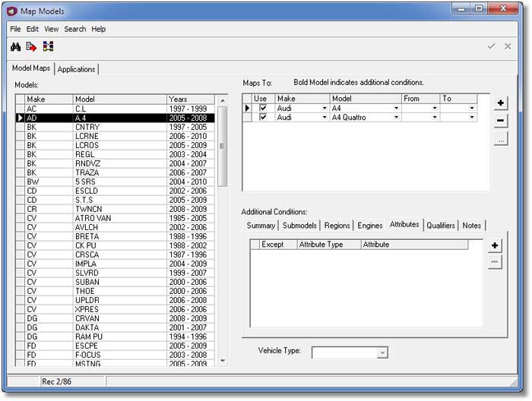Click the binoculars search icon in toolbar
The height and width of the screenshot is (401, 532).
(x=15, y=47)
